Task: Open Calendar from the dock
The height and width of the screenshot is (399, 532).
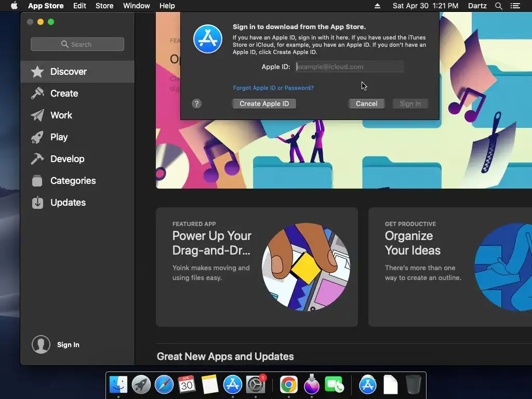Action: pos(187,384)
